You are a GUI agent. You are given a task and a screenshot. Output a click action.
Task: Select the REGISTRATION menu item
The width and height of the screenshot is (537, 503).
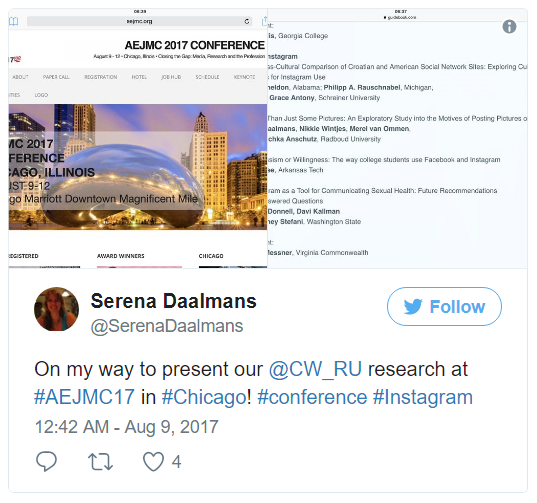(101, 77)
